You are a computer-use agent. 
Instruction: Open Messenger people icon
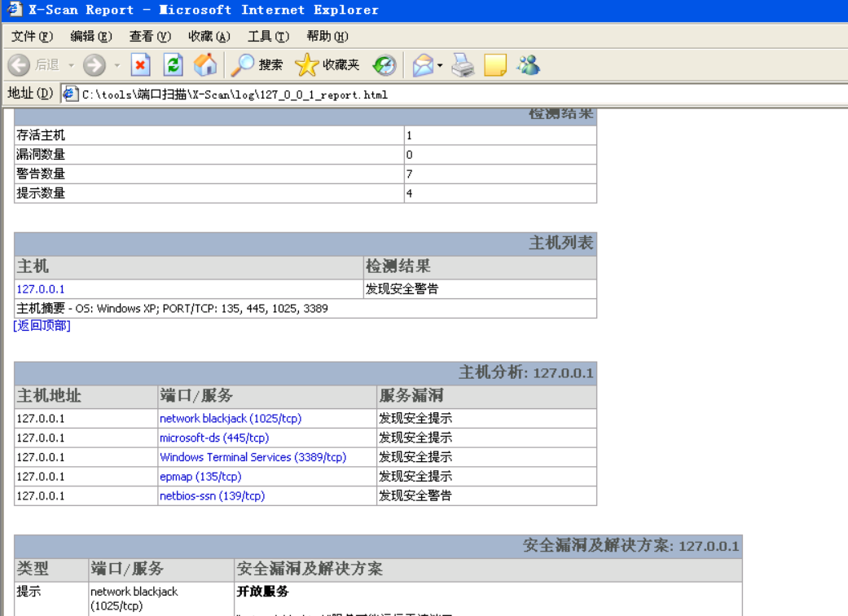(x=529, y=65)
